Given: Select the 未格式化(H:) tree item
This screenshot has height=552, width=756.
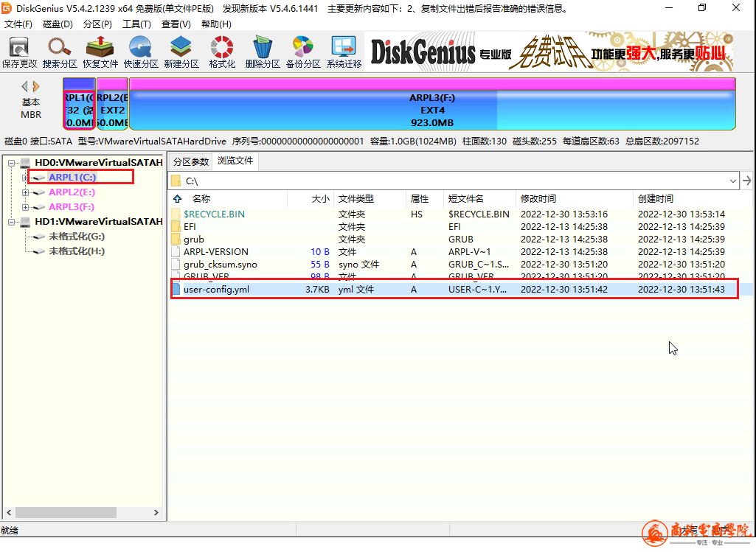Looking at the screenshot, I should click(x=77, y=251).
